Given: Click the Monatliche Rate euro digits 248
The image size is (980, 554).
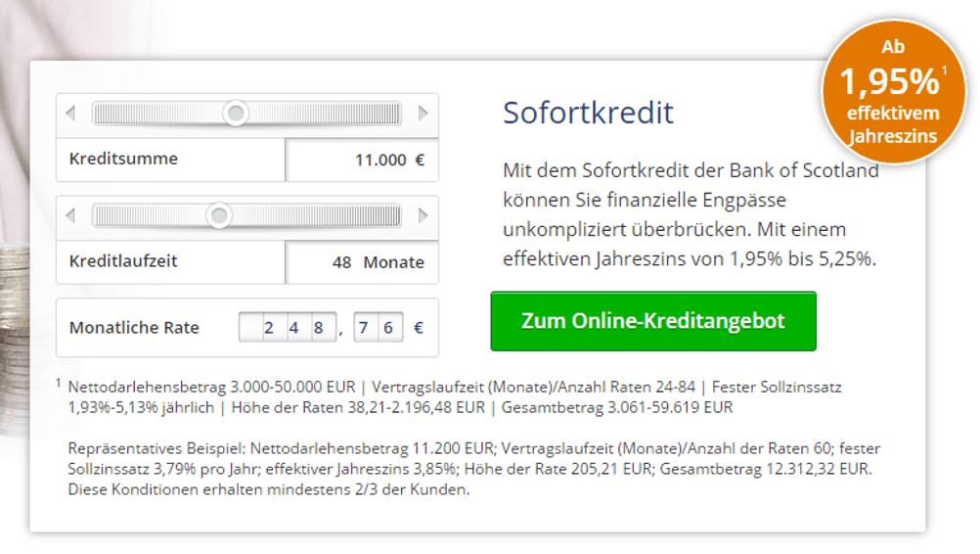Looking at the screenshot, I should point(288,327).
